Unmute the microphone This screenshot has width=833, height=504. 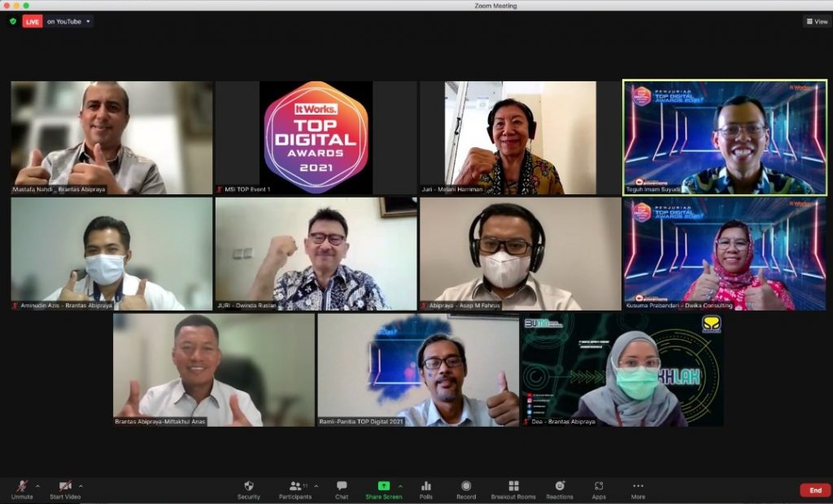point(22,489)
